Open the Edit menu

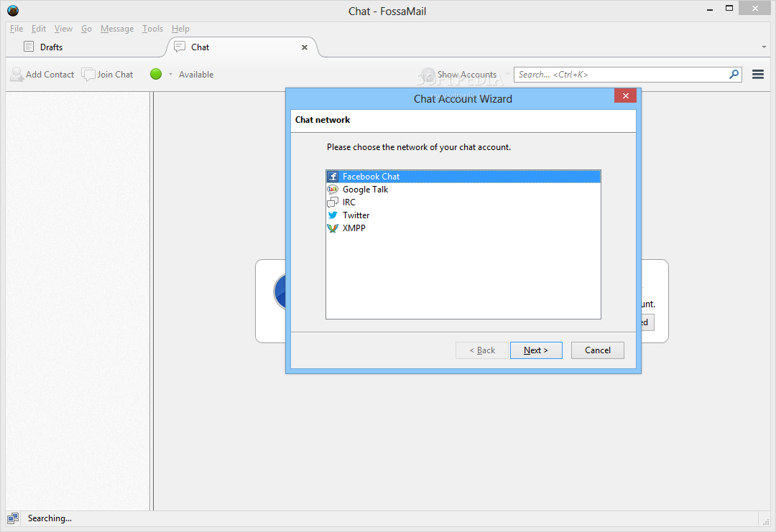pos(39,29)
